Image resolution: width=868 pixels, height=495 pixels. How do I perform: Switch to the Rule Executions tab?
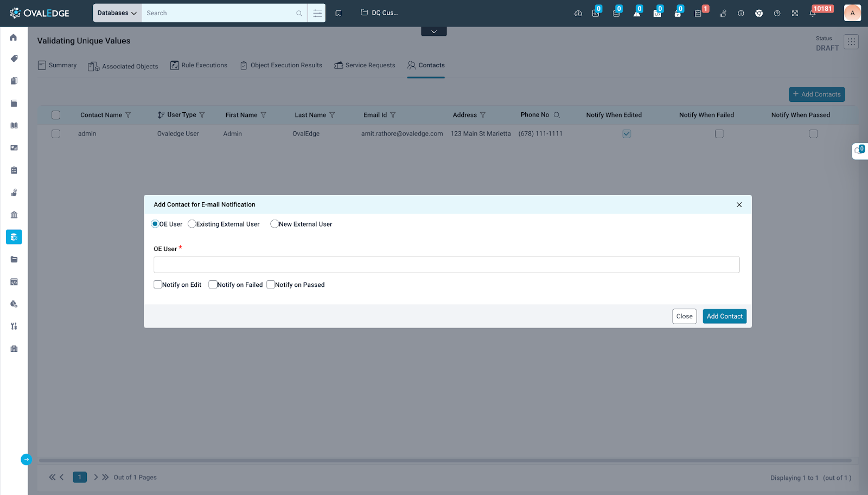(199, 66)
